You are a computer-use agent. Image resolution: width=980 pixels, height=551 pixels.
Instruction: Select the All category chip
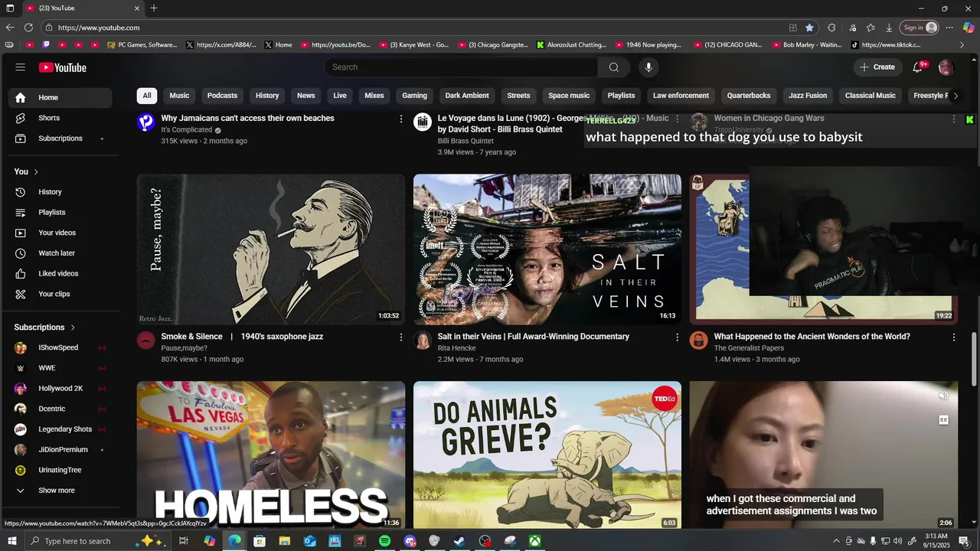[x=146, y=96]
